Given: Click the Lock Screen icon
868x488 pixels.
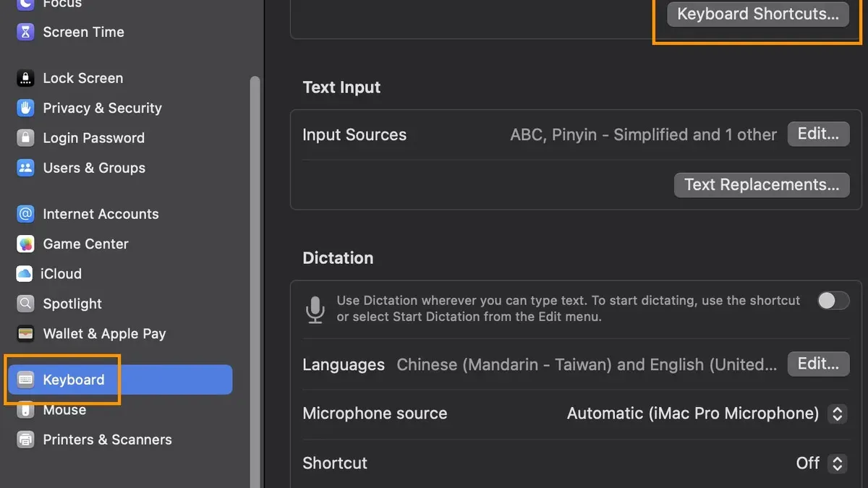Looking at the screenshot, I should pyautogui.click(x=26, y=78).
